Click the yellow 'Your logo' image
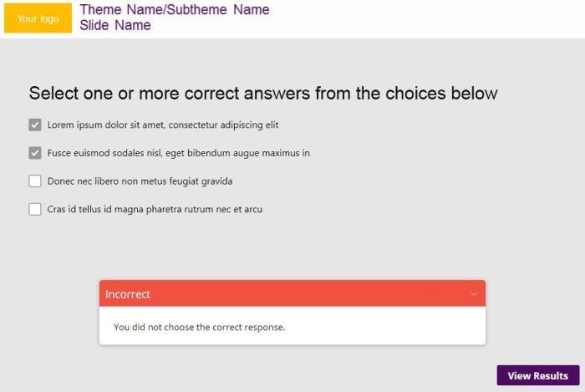The height and width of the screenshot is (392, 585). 38,18
